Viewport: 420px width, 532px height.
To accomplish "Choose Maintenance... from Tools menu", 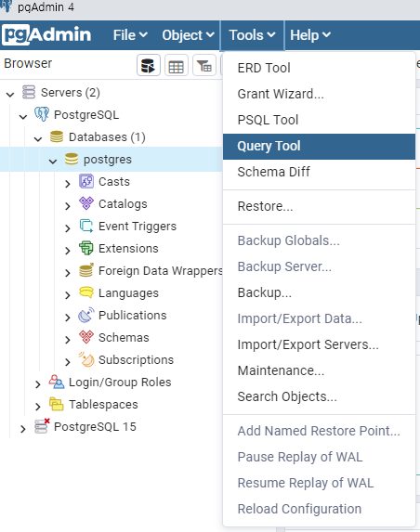I will tap(319, 370).
